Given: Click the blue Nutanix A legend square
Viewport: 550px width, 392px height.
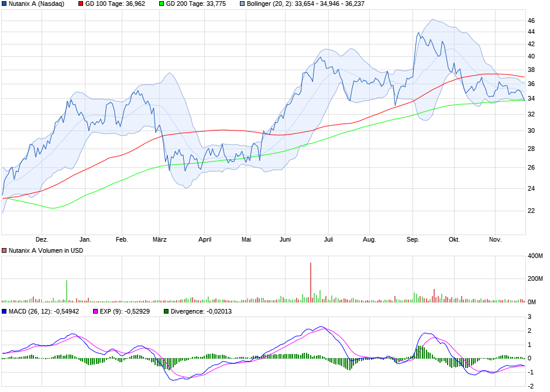Looking at the screenshot, I should [x=4, y=4].
